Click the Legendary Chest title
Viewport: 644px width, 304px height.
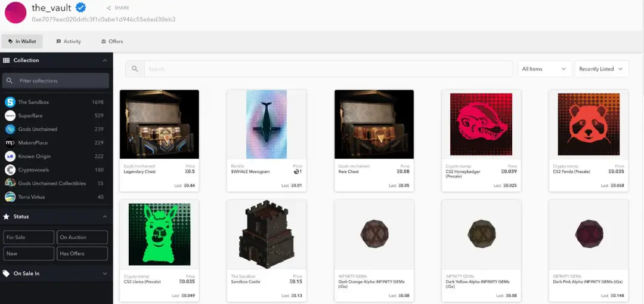(140, 171)
